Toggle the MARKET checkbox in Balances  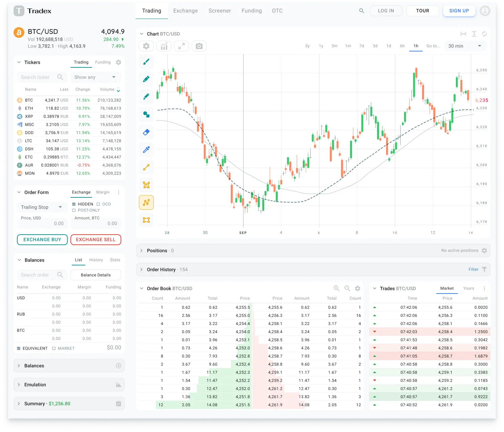click(x=54, y=348)
